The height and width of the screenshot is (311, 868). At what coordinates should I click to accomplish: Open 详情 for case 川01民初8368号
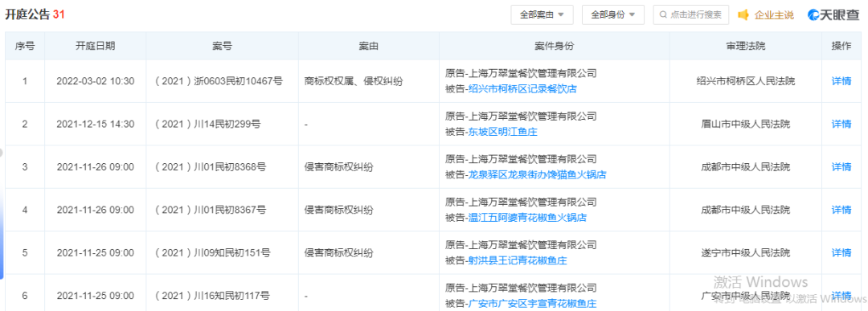(x=841, y=166)
